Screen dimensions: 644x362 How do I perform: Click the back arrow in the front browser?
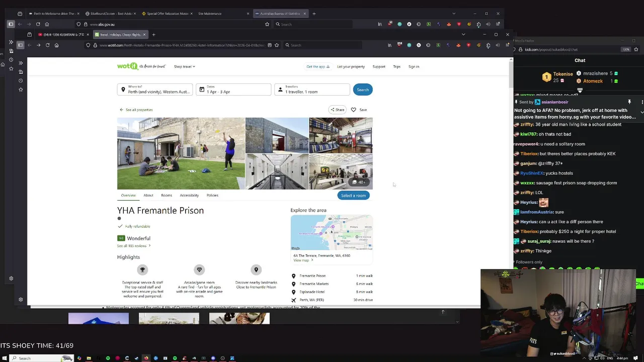point(29,45)
